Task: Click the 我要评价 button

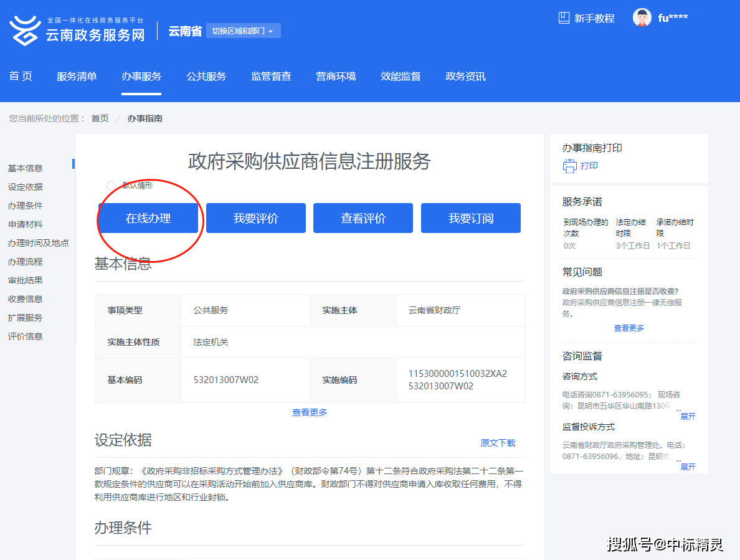Action: click(256, 218)
